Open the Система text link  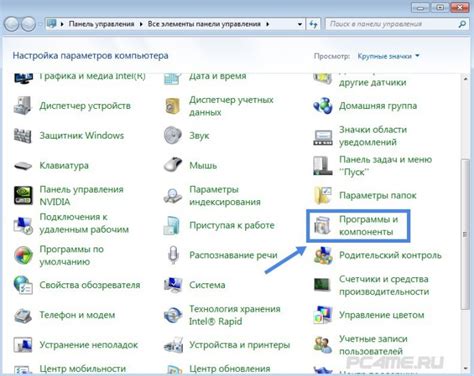207,285
